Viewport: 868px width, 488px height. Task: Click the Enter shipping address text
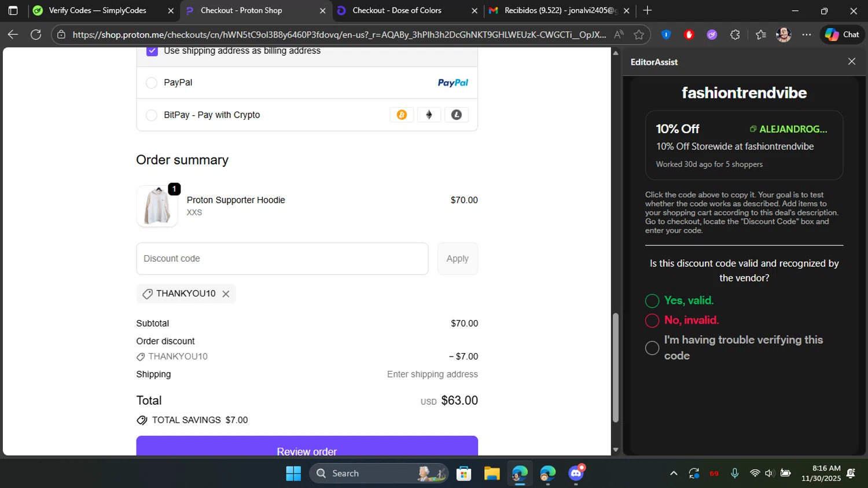432,375
